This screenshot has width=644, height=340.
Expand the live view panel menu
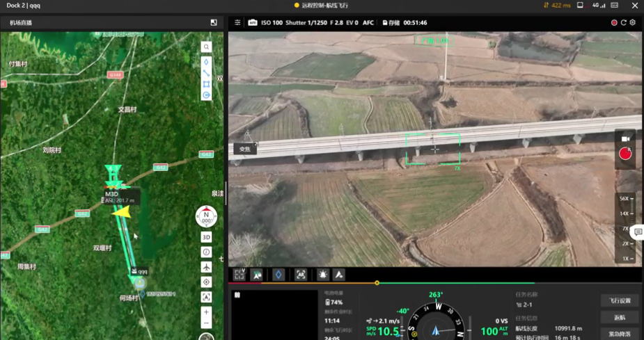pyautogui.click(x=237, y=23)
